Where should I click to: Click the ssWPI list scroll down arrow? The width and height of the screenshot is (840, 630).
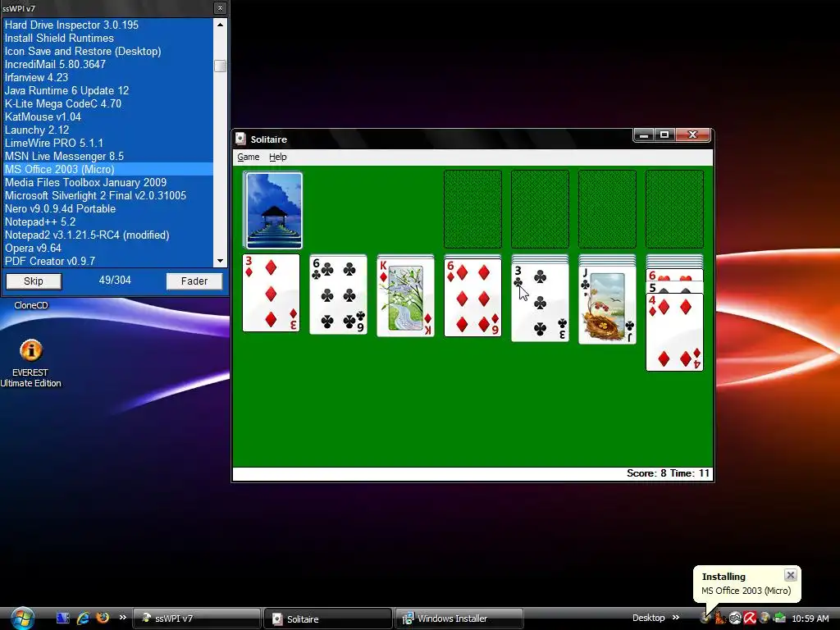[220, 261]
